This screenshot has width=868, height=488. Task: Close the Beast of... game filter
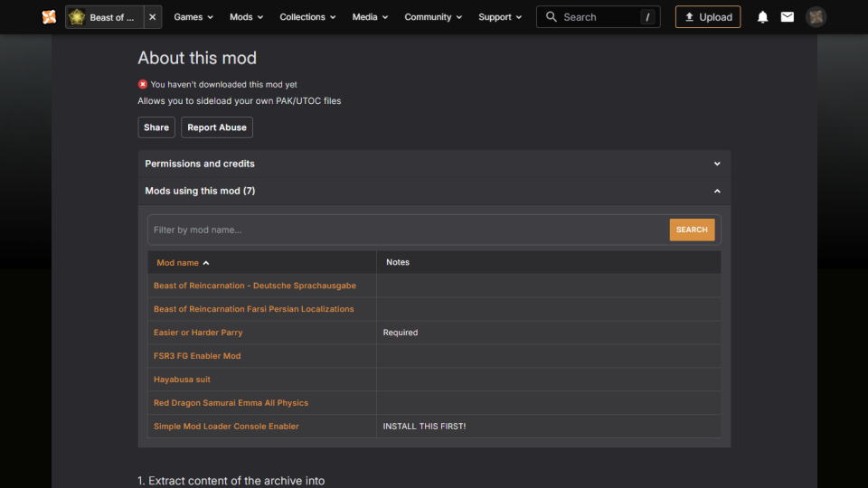152,17
